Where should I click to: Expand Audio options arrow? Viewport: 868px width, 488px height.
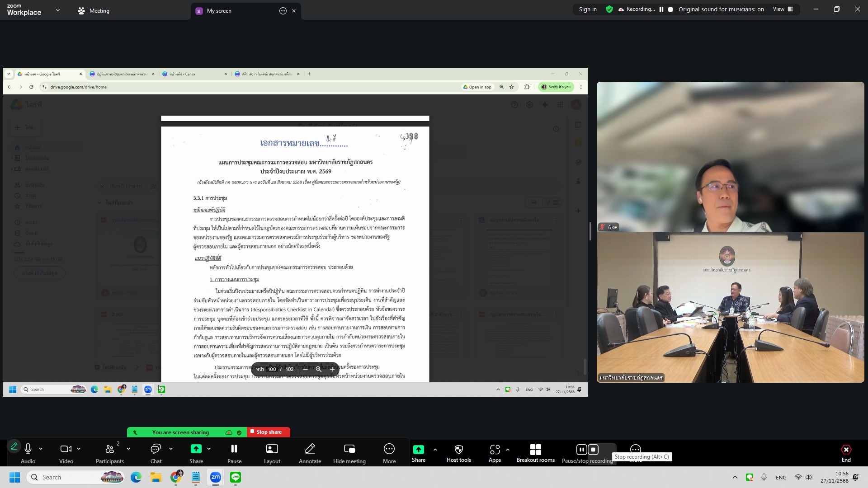[41, 449]
